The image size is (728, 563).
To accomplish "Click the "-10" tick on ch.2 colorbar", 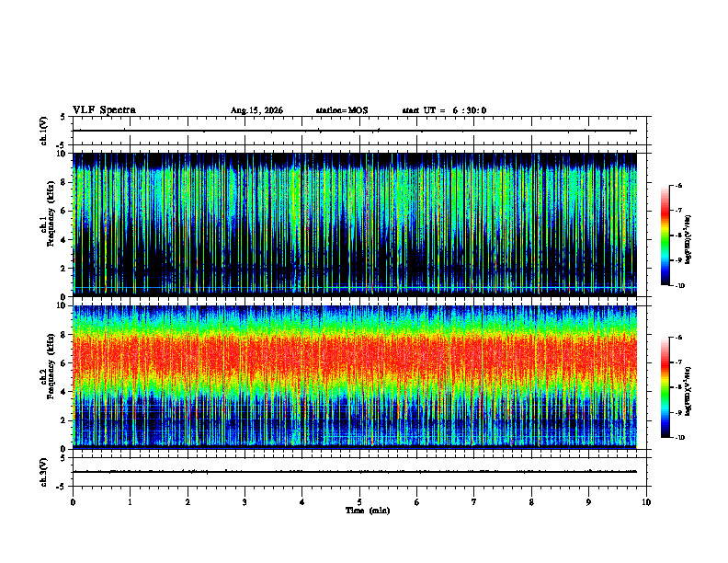I will (x=680, y=438).
